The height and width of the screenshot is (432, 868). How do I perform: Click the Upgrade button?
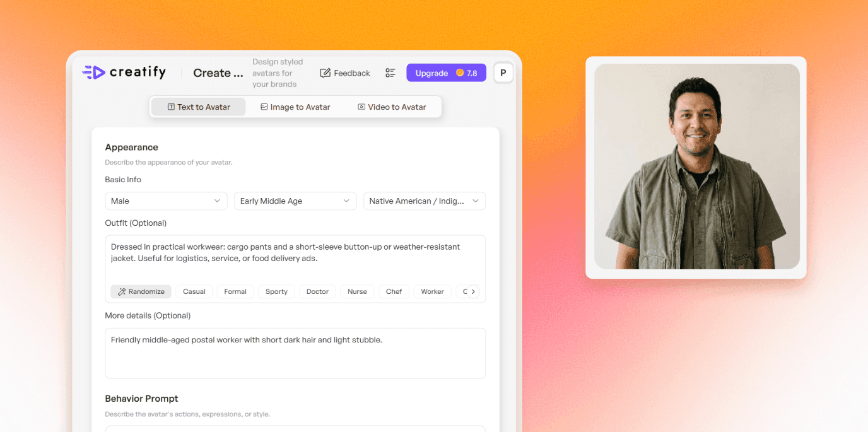click(446, 73)
